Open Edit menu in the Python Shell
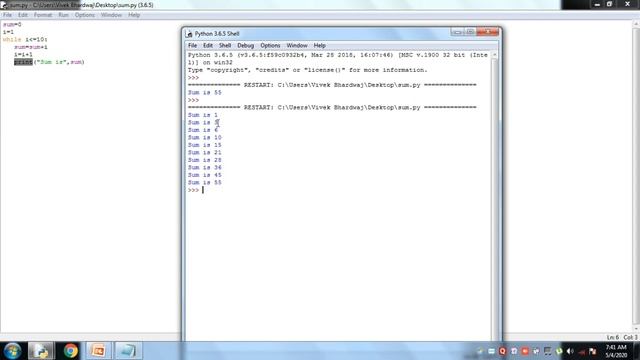 click(x=208, y=46)
